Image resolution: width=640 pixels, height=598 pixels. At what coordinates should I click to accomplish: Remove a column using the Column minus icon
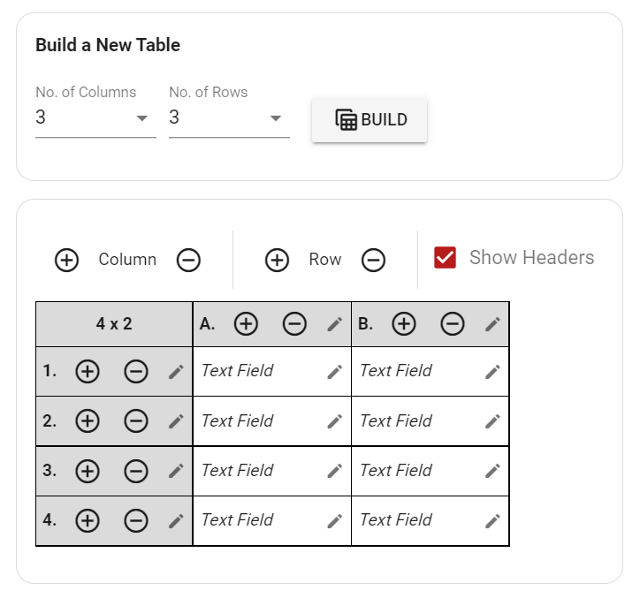coord(189,260)
